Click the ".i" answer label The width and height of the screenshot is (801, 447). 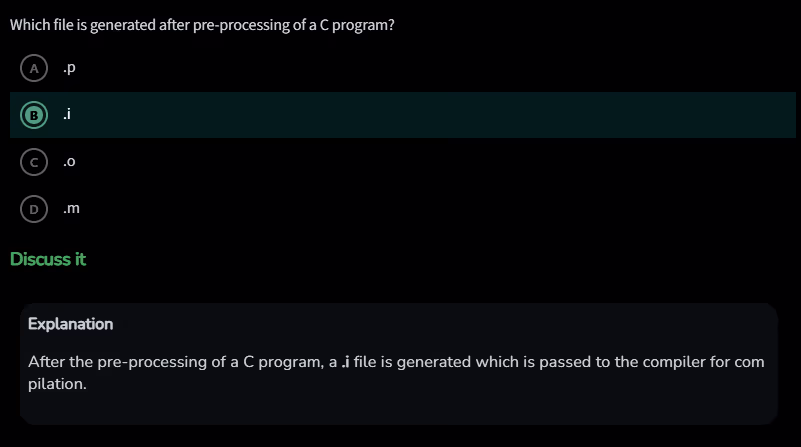66,115
